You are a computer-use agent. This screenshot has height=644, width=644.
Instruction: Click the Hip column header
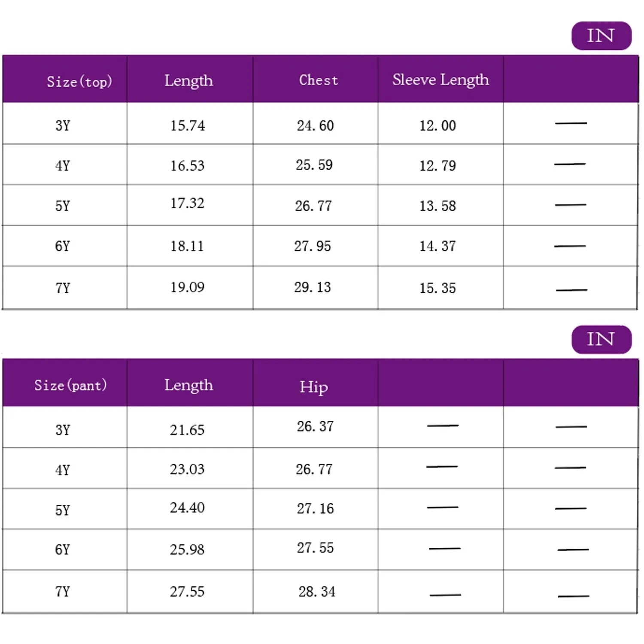tap(314, 387)
